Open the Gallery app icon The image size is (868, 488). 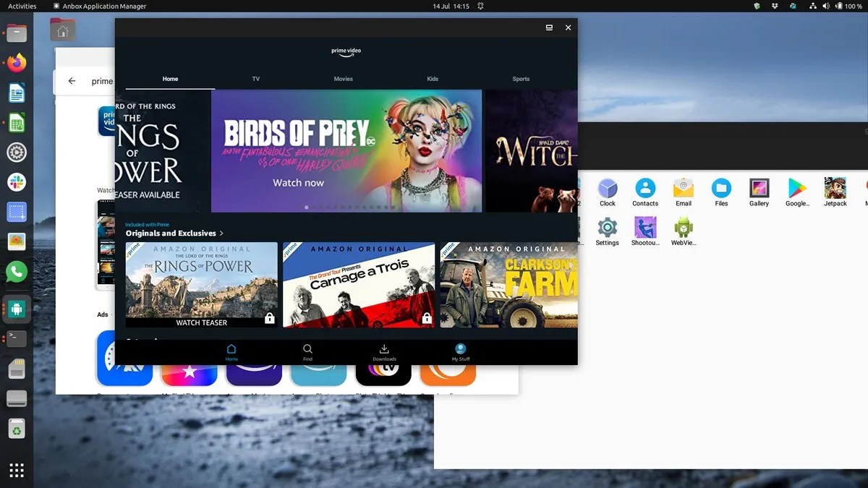tap(759, 188)
